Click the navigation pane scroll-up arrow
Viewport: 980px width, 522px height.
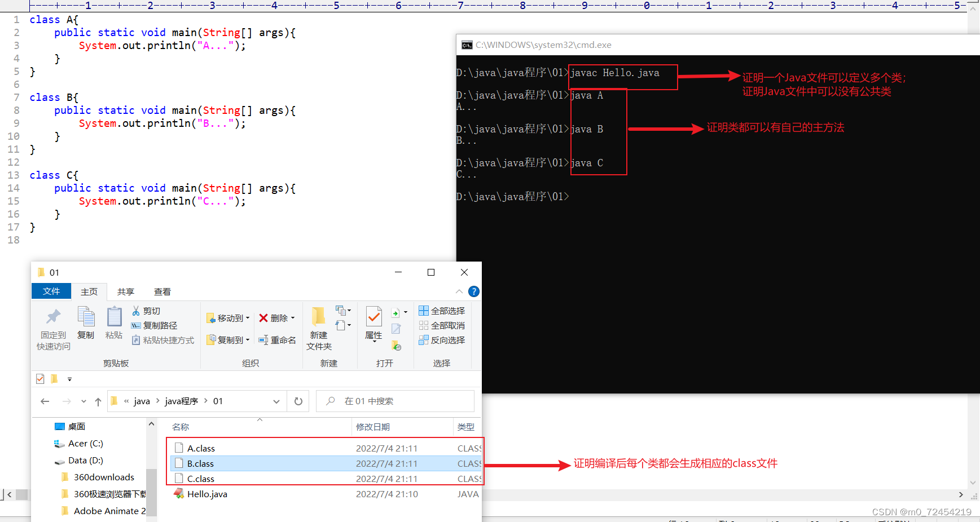(151, 424)
